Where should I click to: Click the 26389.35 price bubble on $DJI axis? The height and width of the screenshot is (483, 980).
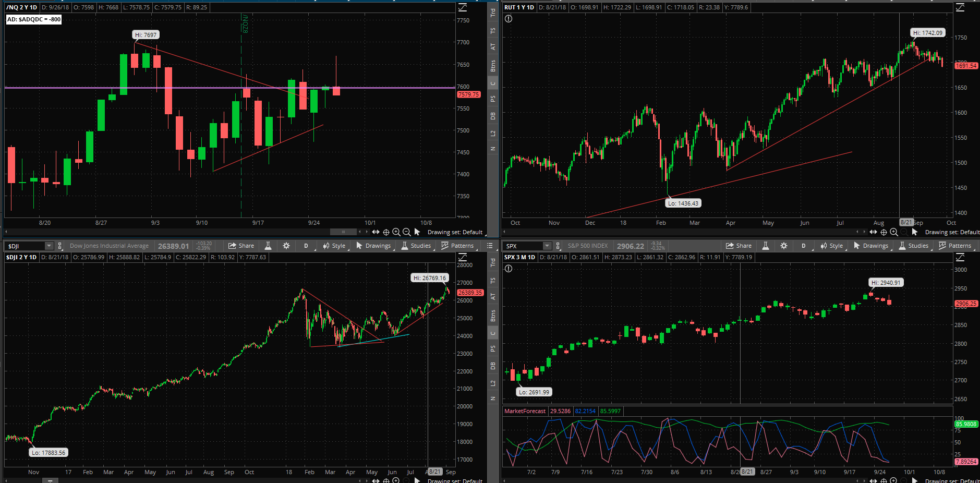pos(470,293)
